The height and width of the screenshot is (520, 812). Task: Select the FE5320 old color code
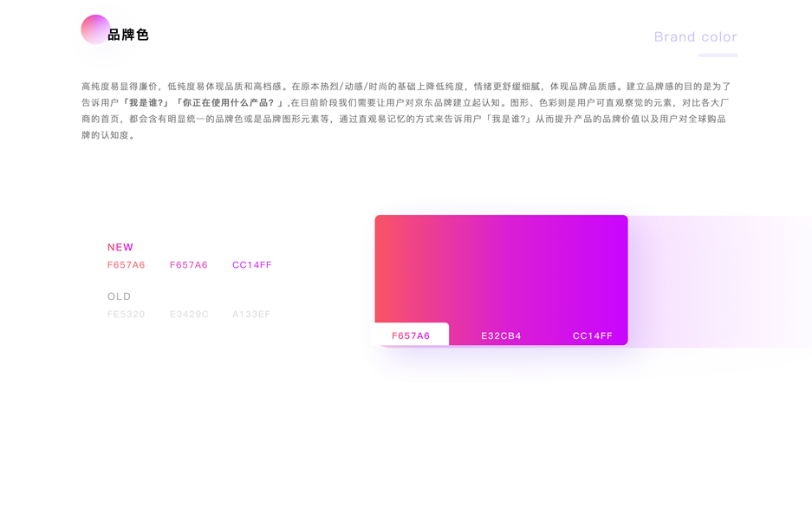[x=126, y=314]
